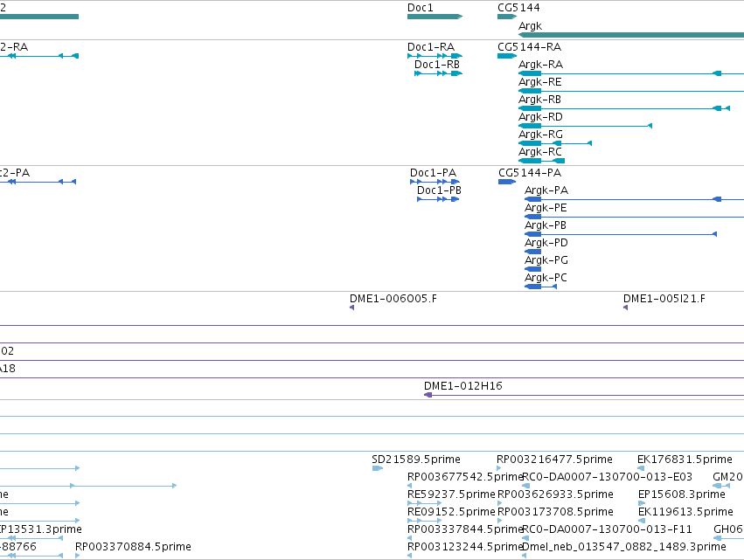
Task: Click the Argk-PC protein label
Action: coord(546,279)
